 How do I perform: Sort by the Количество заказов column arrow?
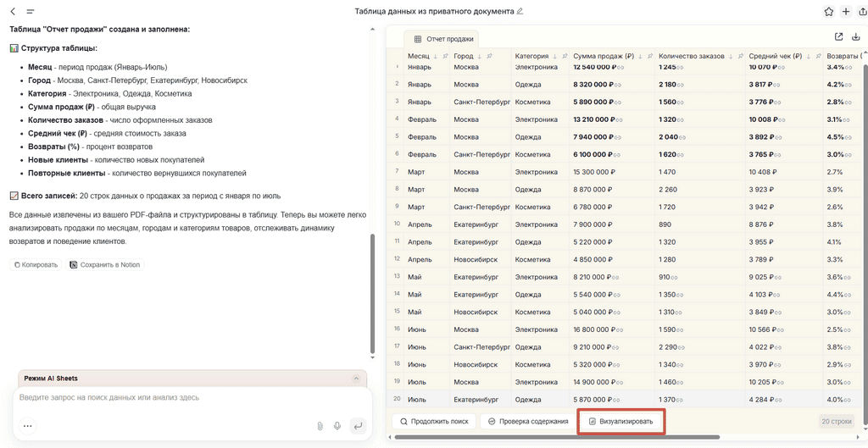coord(731,57)
